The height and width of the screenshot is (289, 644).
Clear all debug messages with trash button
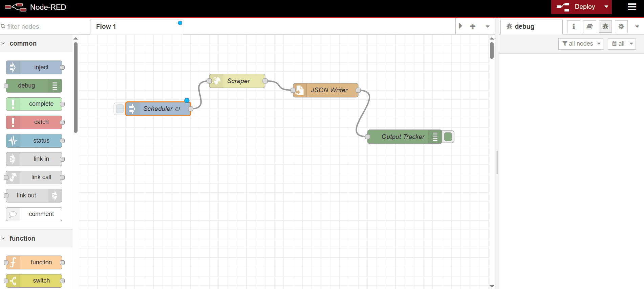pyautogui.click(x=618, y=44)
